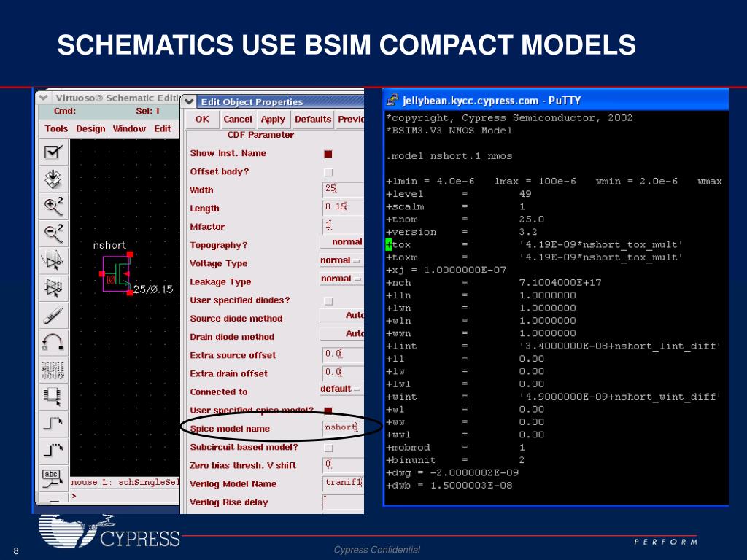Open Source diode method dropdown
The height and width of the screenshot is (560, 747).
(341, 315)
